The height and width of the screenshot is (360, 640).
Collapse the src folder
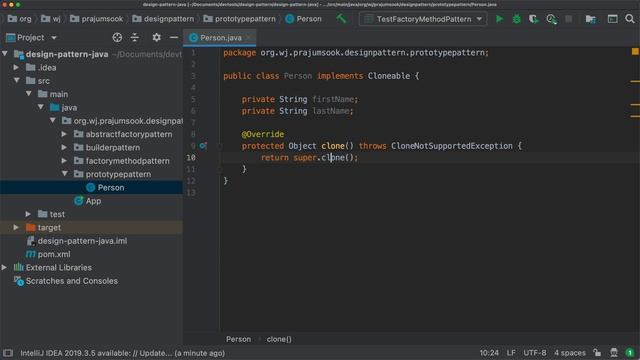click(17, 80)
